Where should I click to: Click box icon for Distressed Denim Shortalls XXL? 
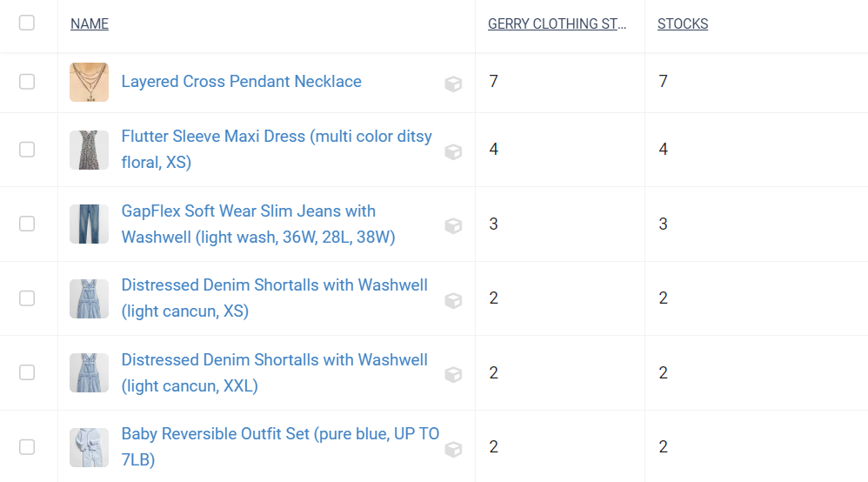(x=453, y=374)
